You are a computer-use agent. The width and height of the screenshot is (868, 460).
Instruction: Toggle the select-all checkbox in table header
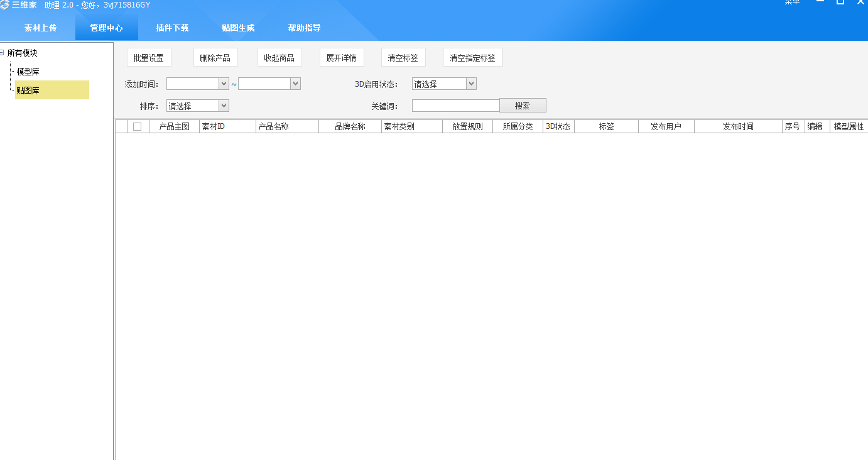click(138, 126)
